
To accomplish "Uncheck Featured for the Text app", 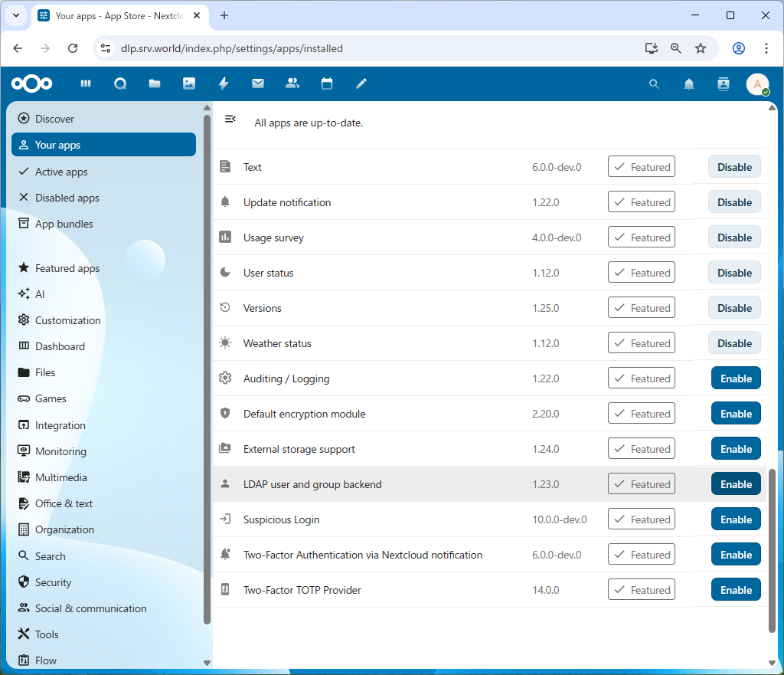I will point(641,166).
